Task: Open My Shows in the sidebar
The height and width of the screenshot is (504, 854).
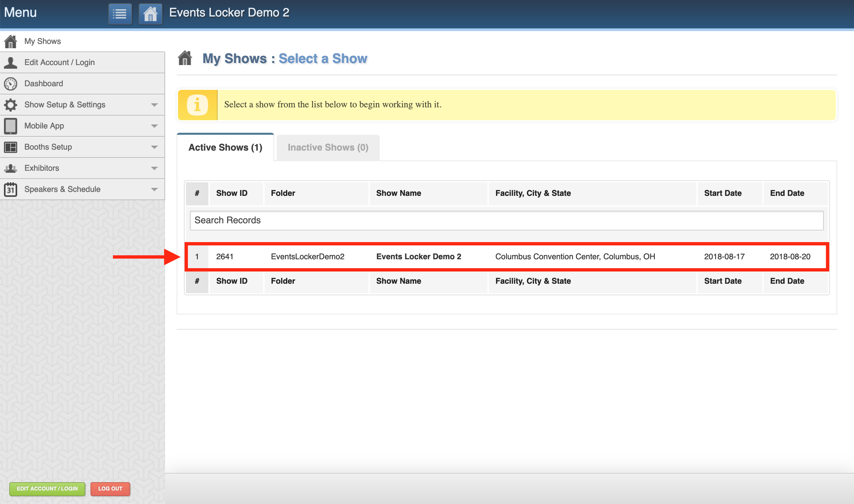Action: pos(82,41)
